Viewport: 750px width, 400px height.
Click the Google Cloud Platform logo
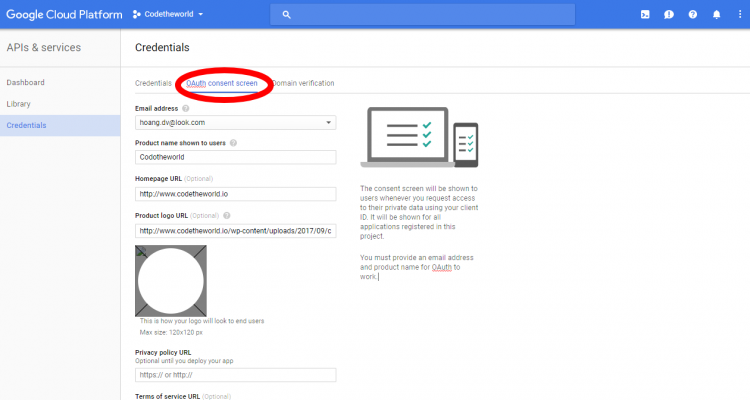[x=64, y=14]
